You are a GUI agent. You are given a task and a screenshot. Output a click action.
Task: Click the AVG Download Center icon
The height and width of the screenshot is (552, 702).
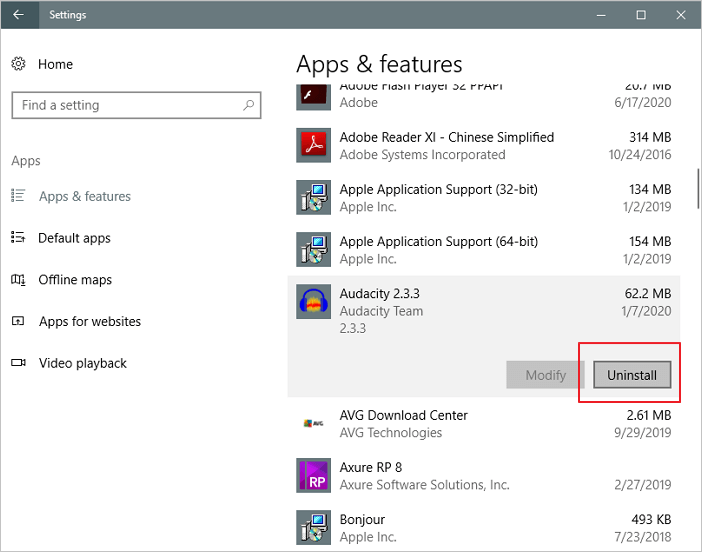[314, 424]
